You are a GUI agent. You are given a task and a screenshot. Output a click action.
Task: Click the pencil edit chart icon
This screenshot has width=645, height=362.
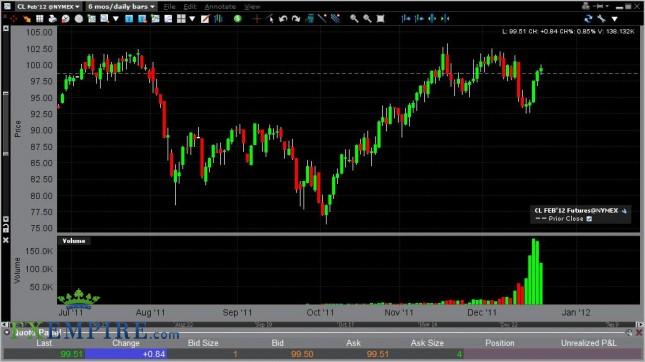click(205, 19)
